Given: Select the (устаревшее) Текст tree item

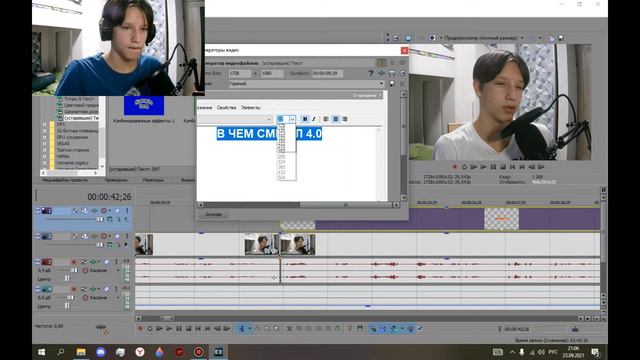Looking at the screenshot, I should coord(81,118).
